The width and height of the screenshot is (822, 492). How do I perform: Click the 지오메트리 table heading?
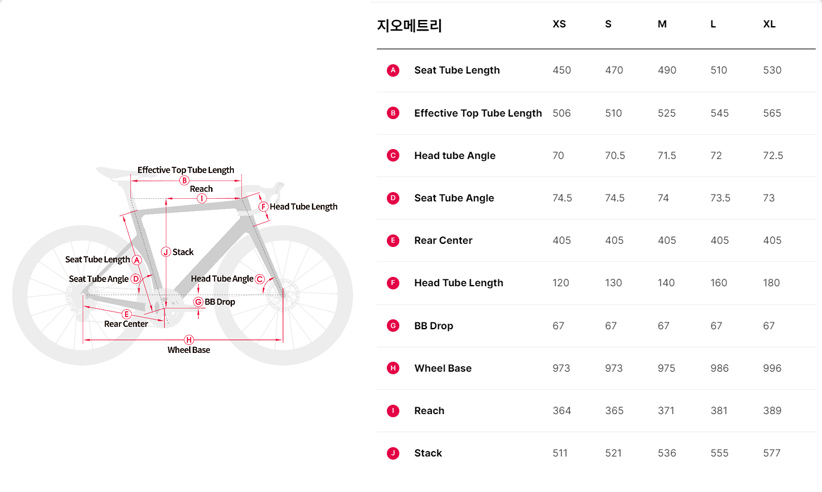click(409, 25)
